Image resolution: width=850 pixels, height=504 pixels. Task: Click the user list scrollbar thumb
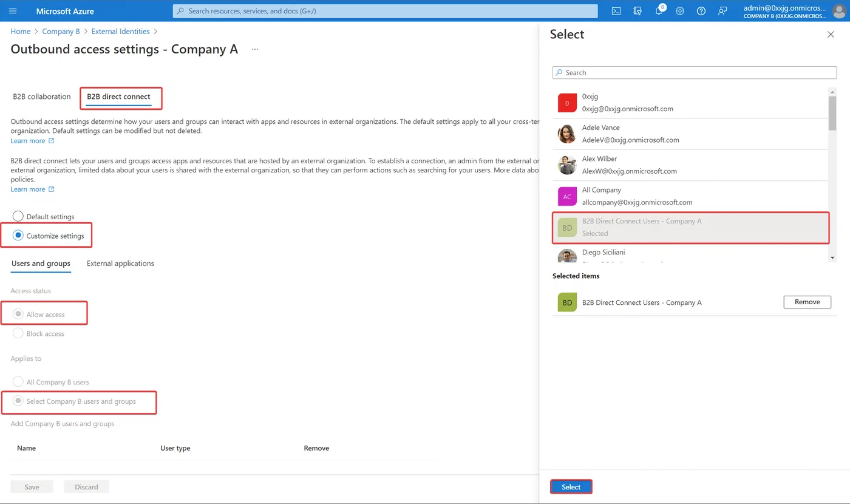point(832,113)
